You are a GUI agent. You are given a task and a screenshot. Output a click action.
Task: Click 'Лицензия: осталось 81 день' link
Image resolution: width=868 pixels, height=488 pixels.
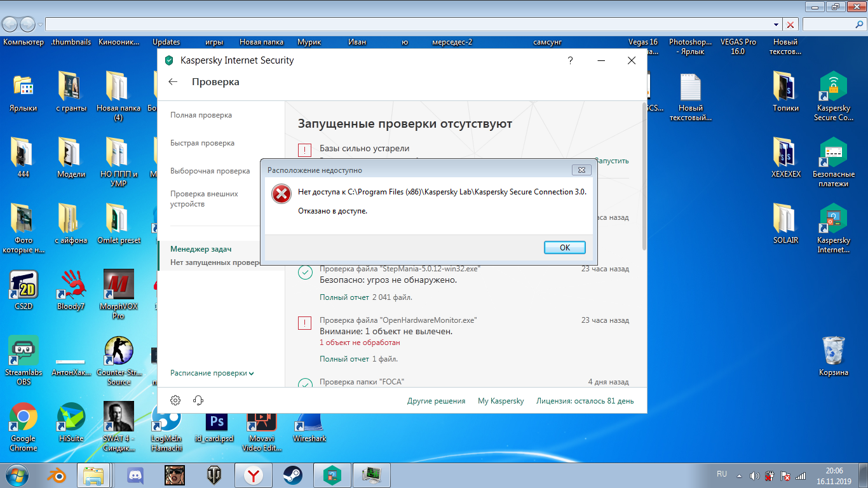(585, 401)
